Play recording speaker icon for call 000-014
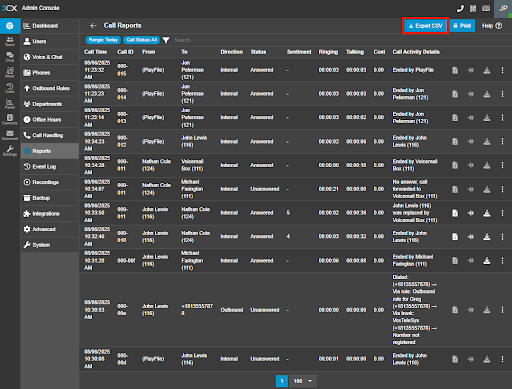This screenshot has width=512, height=389. pos(471,94)
